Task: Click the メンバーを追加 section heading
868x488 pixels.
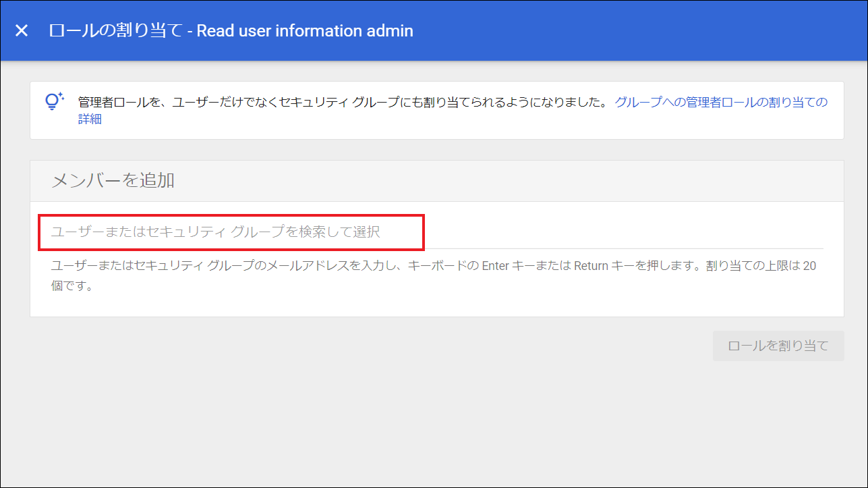Action: tap(113, 180)
